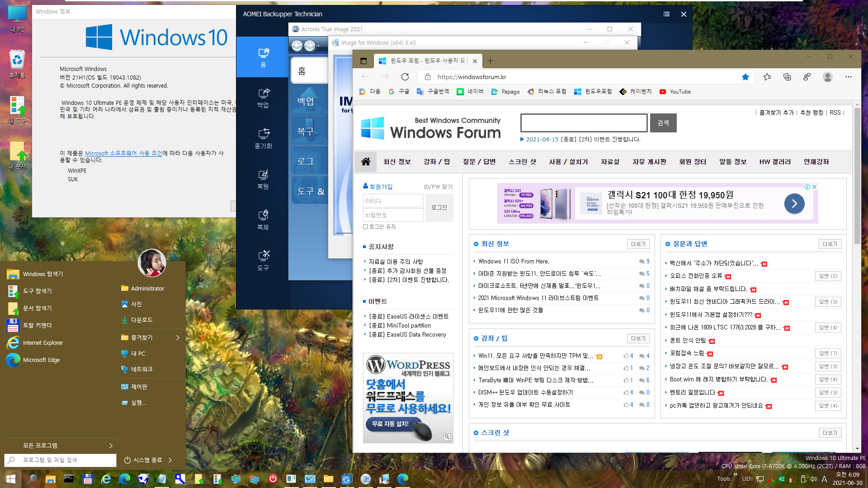Open the Papago bookmark
The height and width of the screenshot is (488, 868).
(x=505, y=91)
